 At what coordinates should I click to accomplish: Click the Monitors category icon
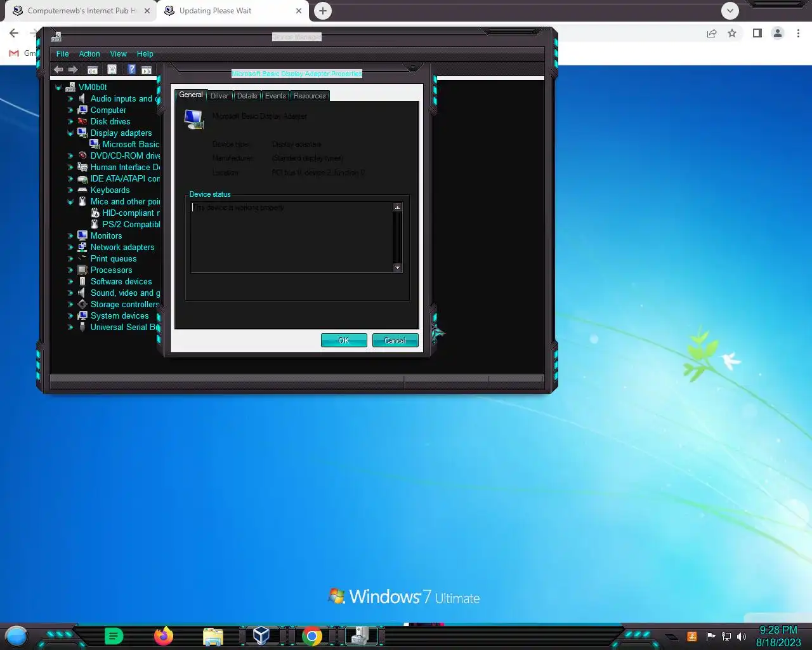(82, 235)
